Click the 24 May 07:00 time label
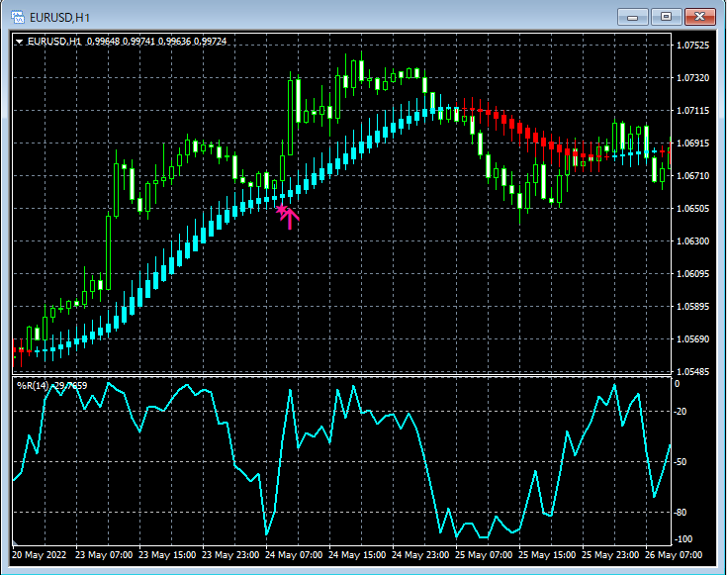 (x=294, y=555)
